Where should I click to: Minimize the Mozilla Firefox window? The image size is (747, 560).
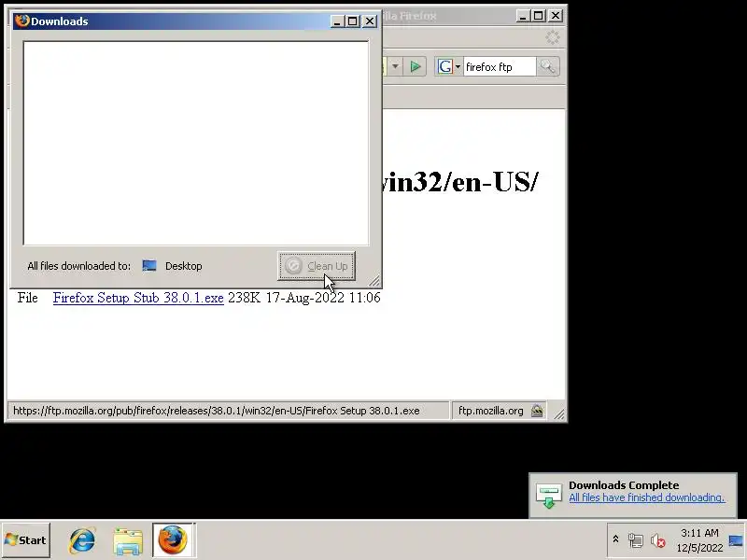point(523,16)
